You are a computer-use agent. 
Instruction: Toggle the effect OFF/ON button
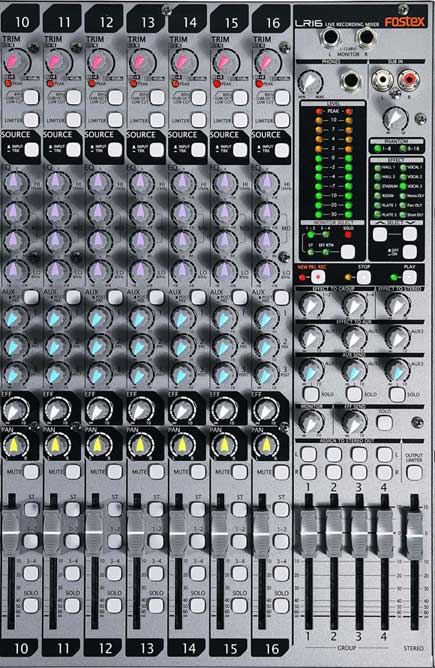(x=409, y=252)
